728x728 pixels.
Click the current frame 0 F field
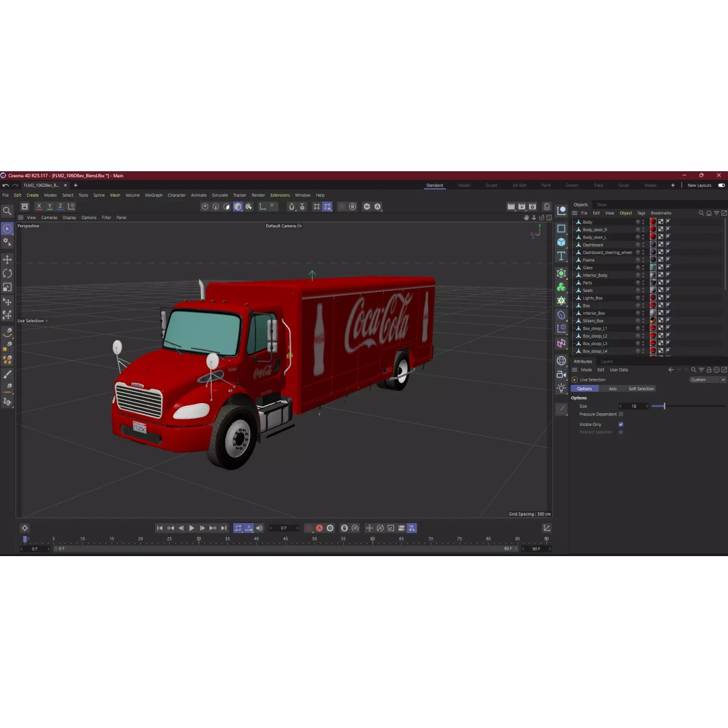pos(284,528)
